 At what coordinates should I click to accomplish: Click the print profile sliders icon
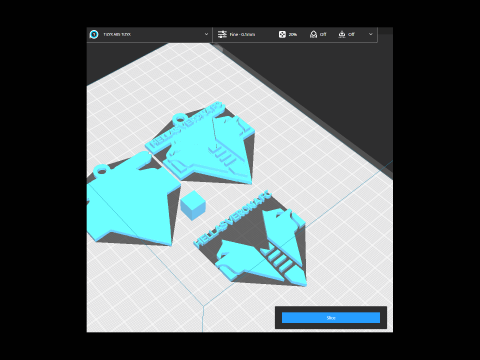pos(222,34)
